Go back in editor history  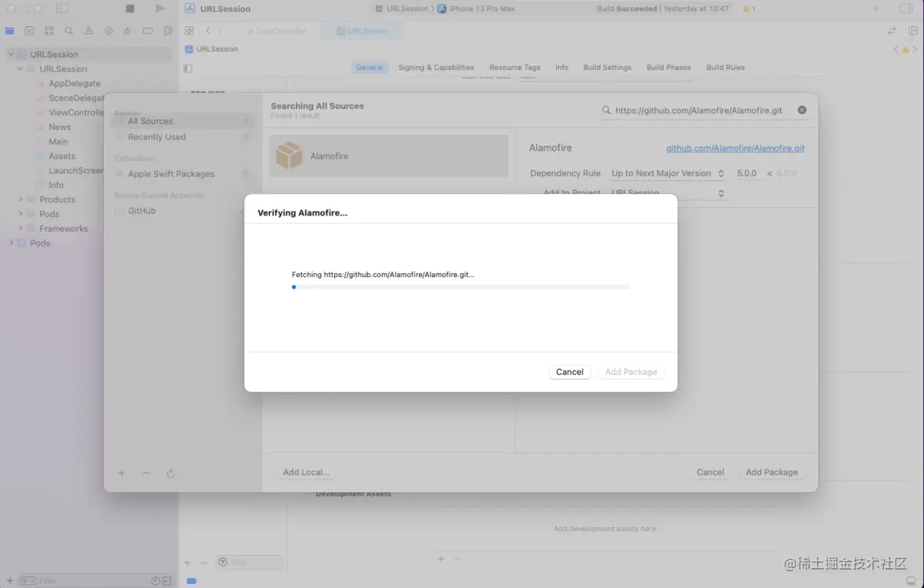(208, 31)
